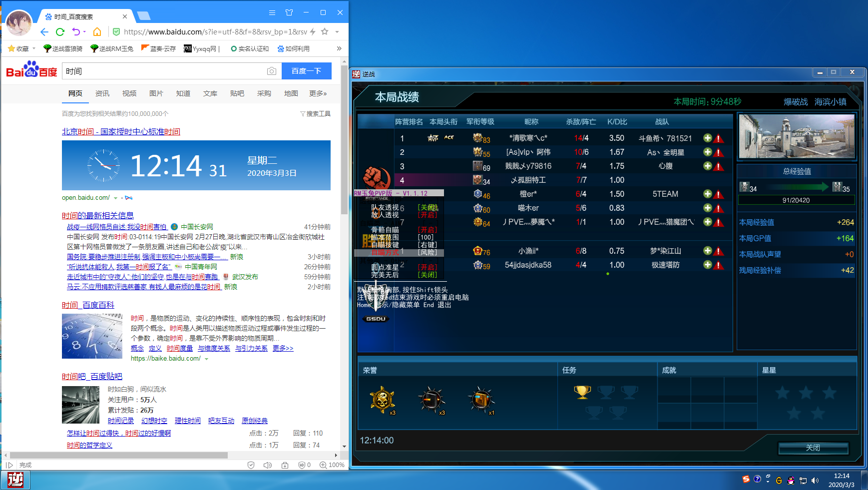
Task: Open 北京时间 国家授时中心 link
Action: [x=121, y=131]
